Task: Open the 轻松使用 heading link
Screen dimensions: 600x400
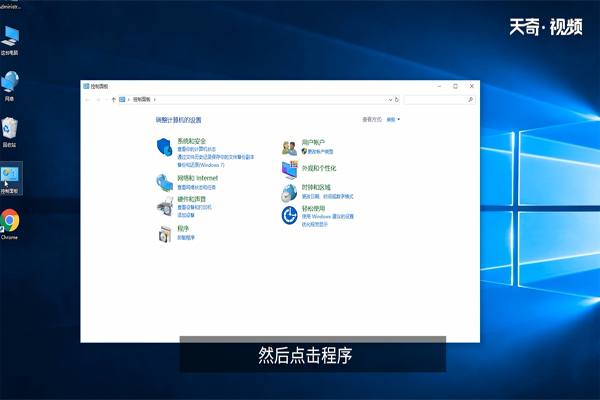Action: click(x=313, y=208)
